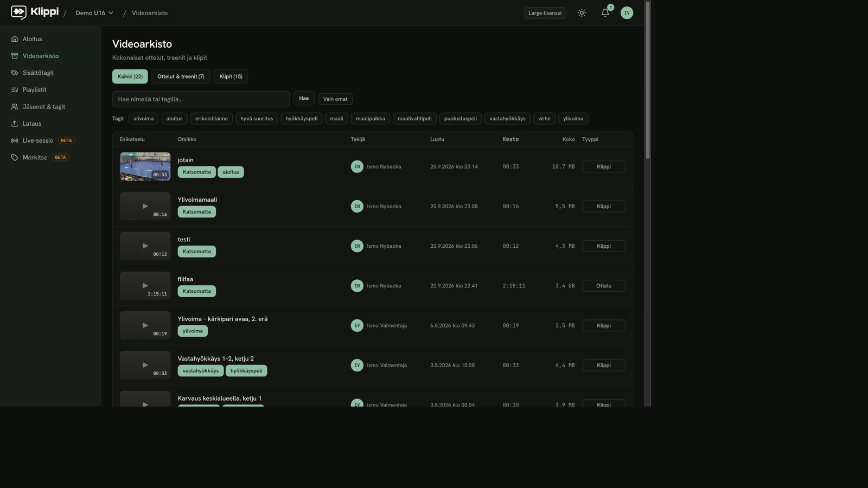Toggle the light/dark theme sun icon
The height and width of the screenshot is (488, 868).
pos(582,13)
